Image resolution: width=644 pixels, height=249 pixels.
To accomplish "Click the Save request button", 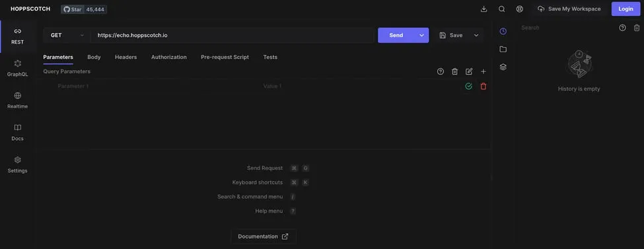I will pyautogui.click(x=451, y=36).
